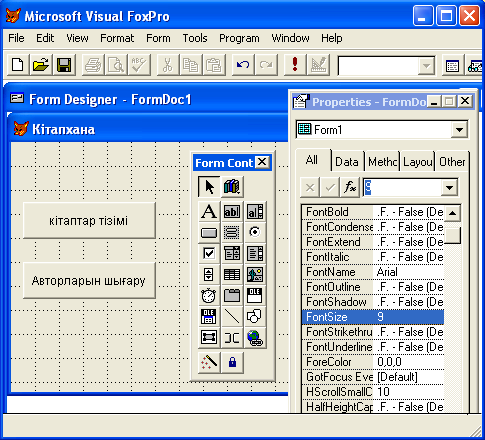Select the Timer stopwatch tool
485x440 pixels.
[209, 296]
